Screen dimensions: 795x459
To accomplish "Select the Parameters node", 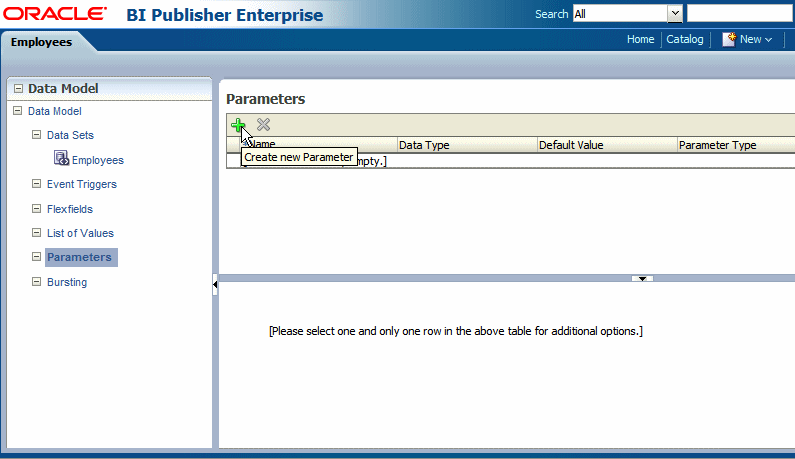I will click(x=79, y=257).
